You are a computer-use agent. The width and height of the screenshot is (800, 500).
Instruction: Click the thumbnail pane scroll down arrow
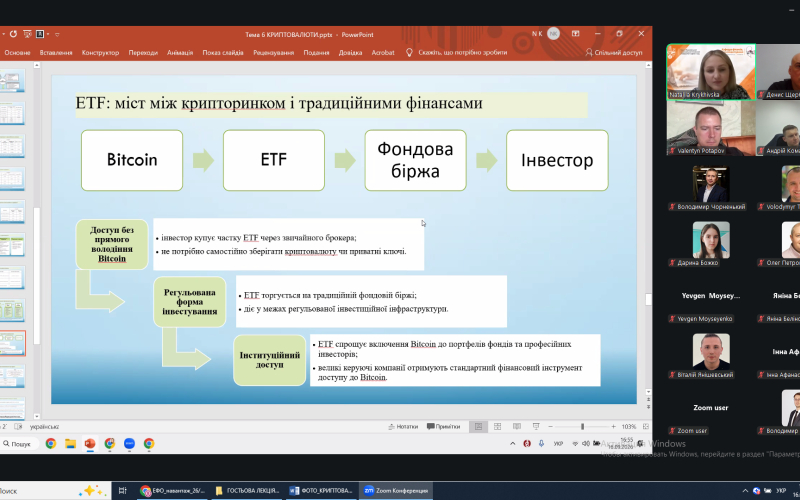coord(37,416)
